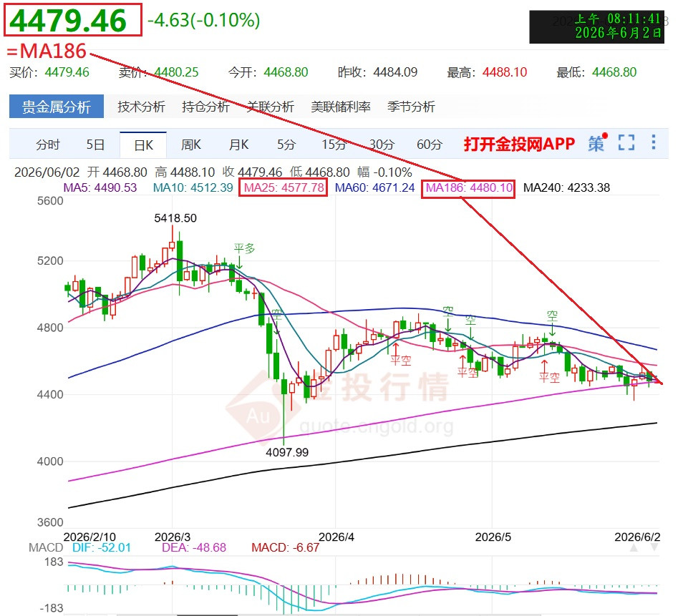This screenshot has height=616, width=678.
Task: Click the 最高 4488.10 value
Action: click(x=505, y=72)
